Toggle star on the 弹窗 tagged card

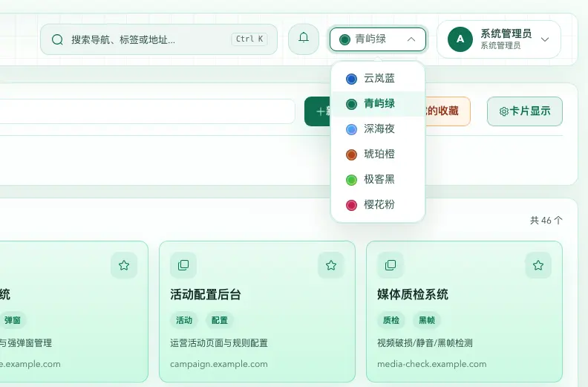coord(124,265)
